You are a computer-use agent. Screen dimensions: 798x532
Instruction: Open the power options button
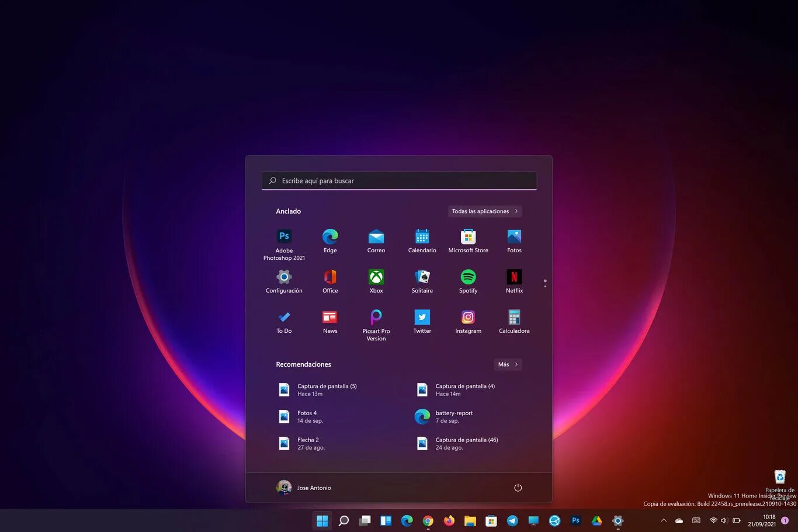(518, 488)
